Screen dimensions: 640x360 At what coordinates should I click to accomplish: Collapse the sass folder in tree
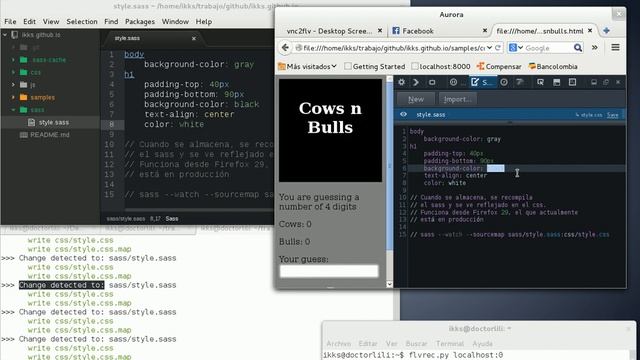(13, 110)
